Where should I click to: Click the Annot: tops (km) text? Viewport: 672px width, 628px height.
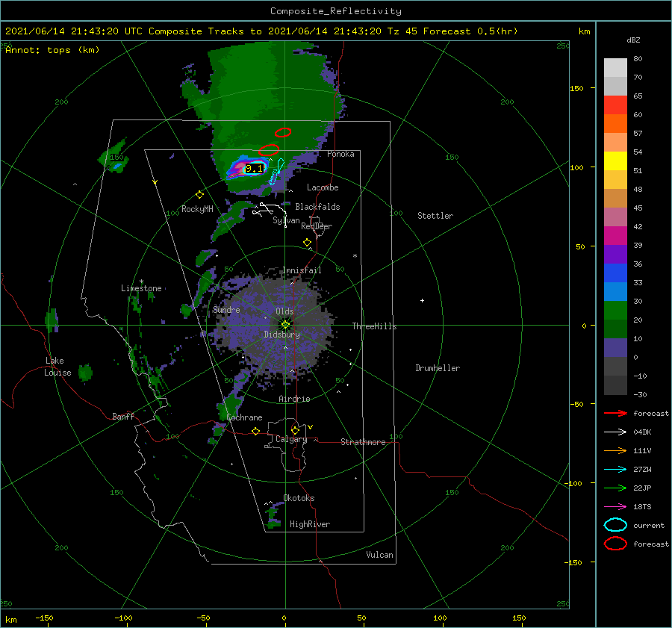tap(52, 50)
